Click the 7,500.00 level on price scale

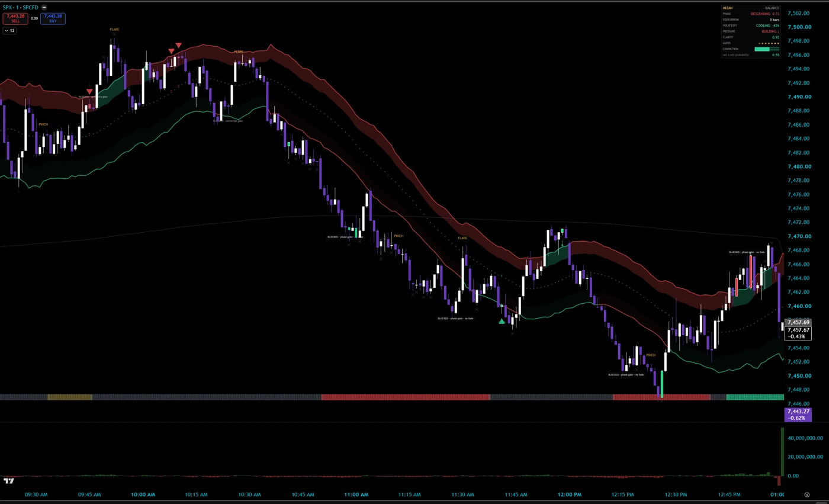799,27
